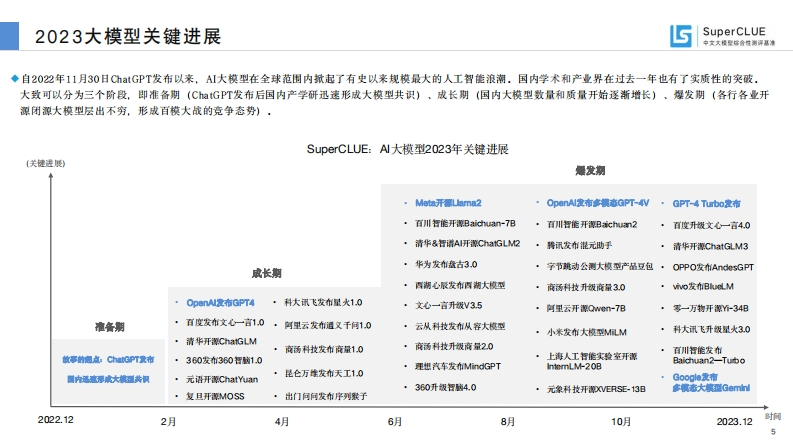Select the entry 西湖心辰发布西湖大模型
The image size is (793, 446).
pyautogui.click(x=460, y=286)
